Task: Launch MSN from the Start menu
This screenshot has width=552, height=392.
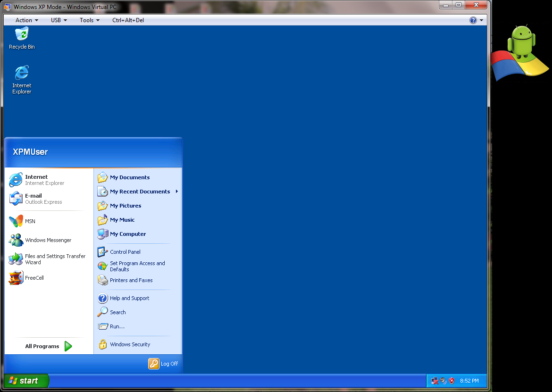Action: (49, 221)
